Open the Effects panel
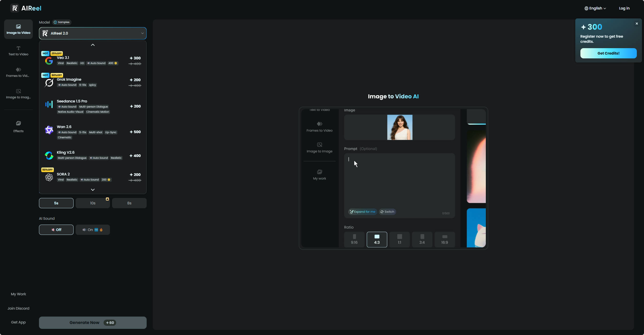The width and height of the screenshot is (644, 335). [x=18, y=127]
